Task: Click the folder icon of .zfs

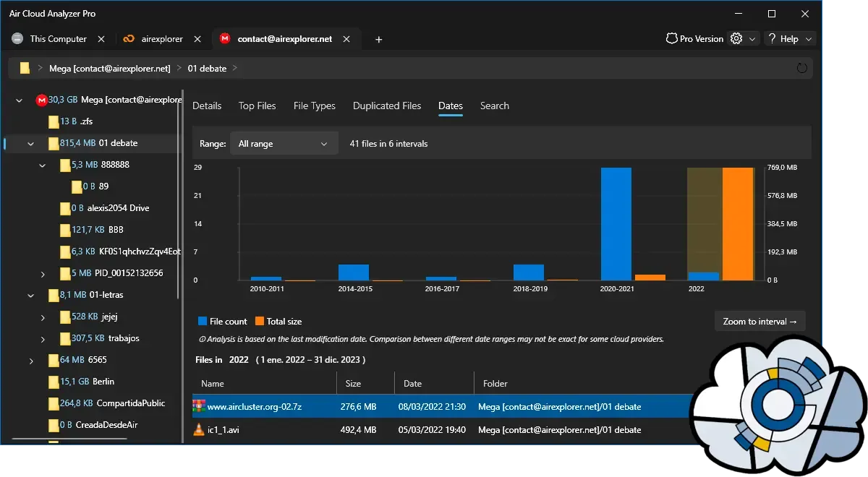Action: tap(54, 121)
